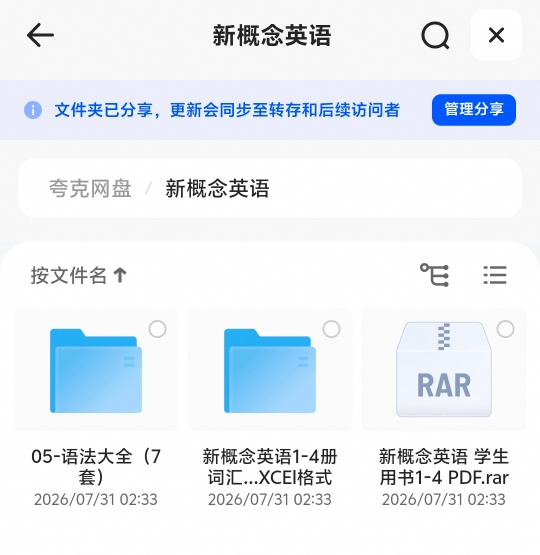Open 管理分享 share management

[473, 110]
